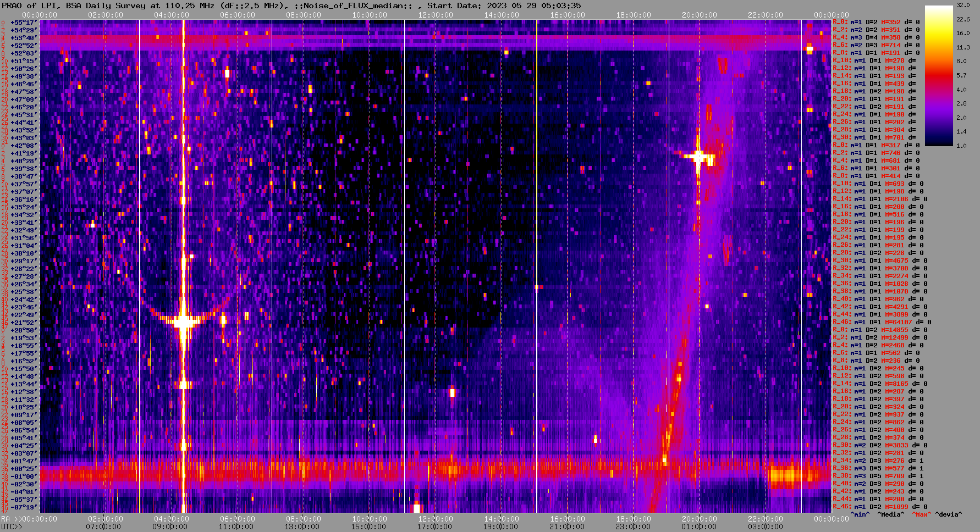980x532 pixels.
Task: Click the beam statistics row with 'M=577'
Action: click(878, 468)
